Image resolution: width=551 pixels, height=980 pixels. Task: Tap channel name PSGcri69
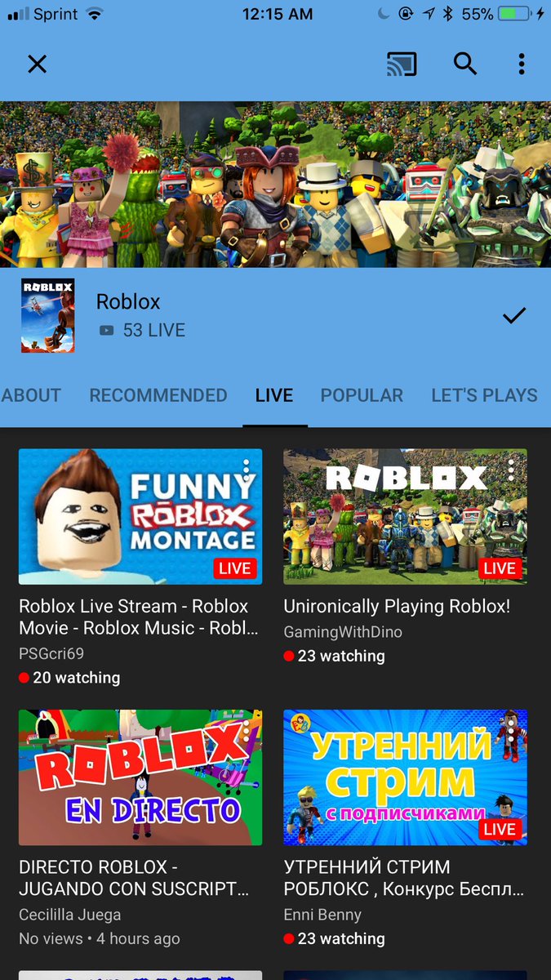click(x=51, y=653)
